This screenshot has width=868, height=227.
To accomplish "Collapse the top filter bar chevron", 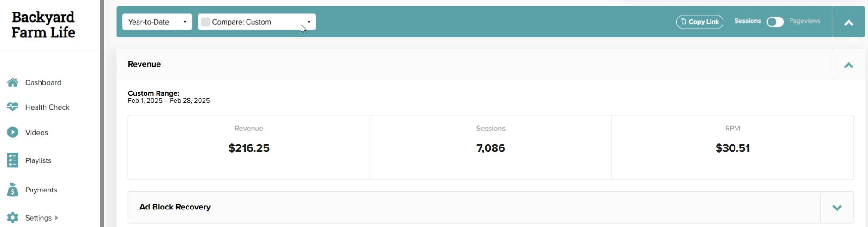I will [849, 22].
